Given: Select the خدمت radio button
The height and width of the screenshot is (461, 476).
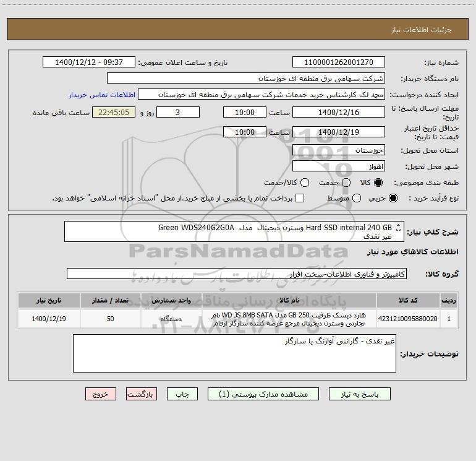Looking at the screenshot, I should 346,183.
